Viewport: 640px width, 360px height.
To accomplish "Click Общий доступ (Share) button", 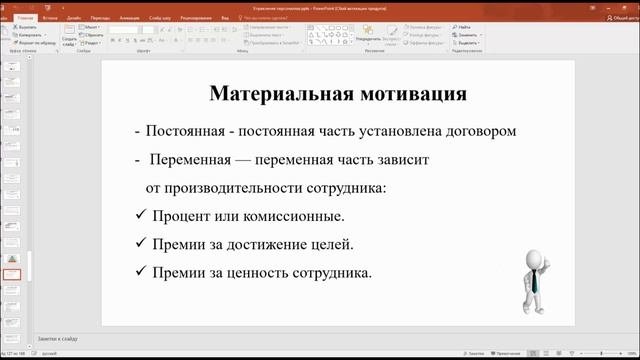I will coord(623,18).
